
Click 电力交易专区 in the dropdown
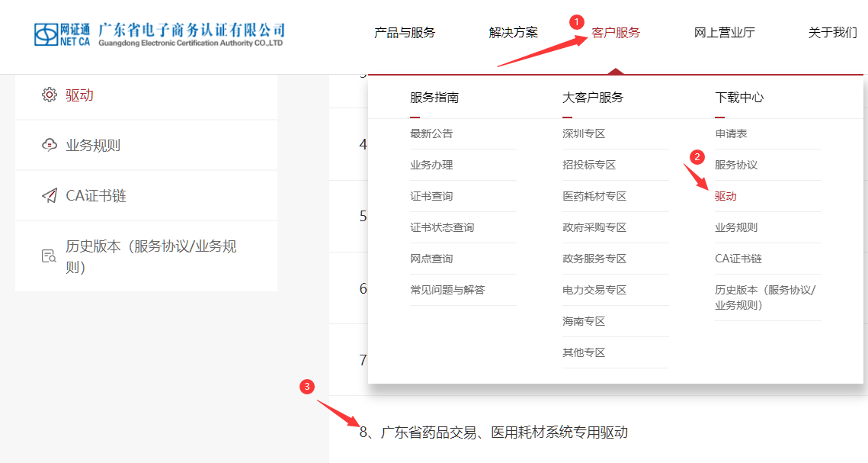point(594,290)
